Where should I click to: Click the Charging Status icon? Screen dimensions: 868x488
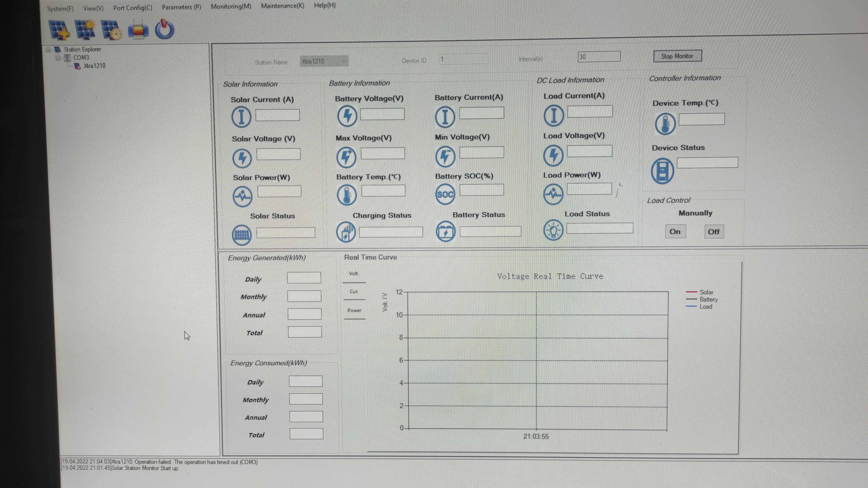(x=346, y=232)
